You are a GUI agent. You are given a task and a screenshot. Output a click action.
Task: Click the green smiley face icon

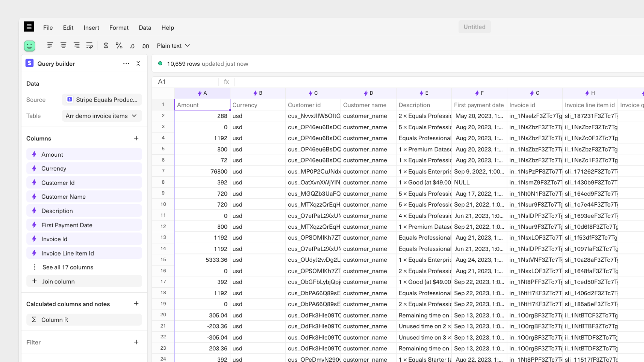pos(30,46)
